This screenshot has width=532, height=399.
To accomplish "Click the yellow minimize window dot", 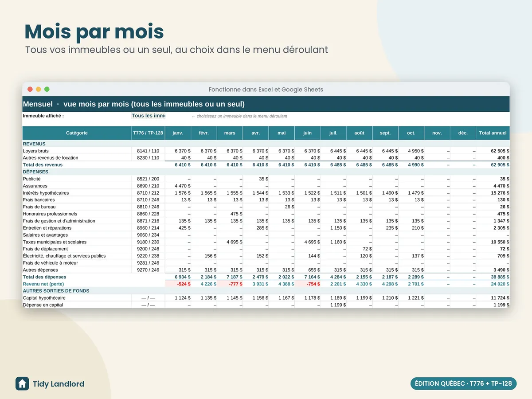I will point(39,89).
